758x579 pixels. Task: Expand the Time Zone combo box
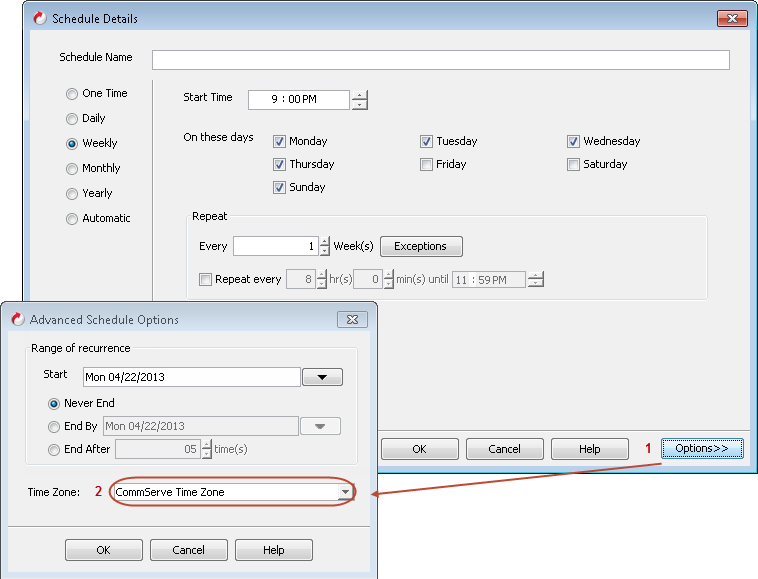[345, 492]
